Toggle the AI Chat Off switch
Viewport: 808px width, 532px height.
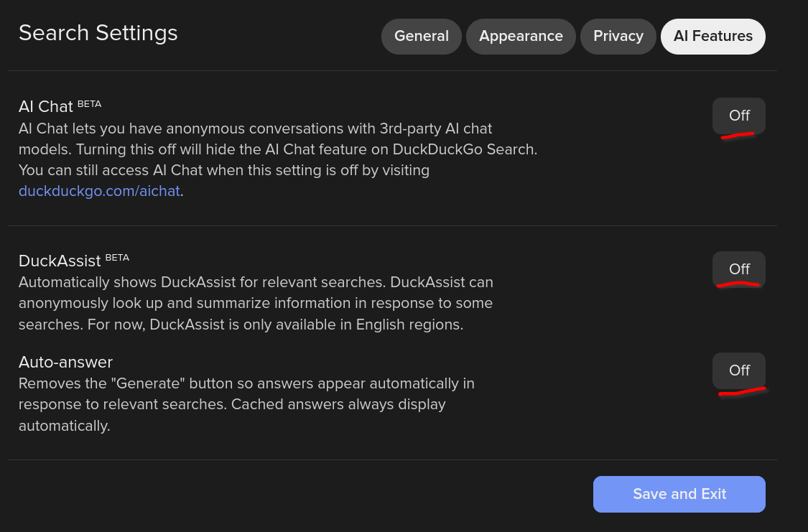[739, 116]
